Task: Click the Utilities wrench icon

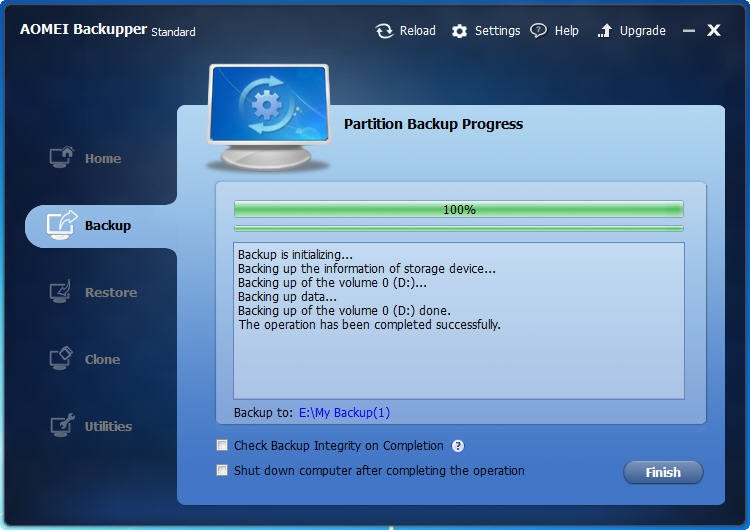Action: [x=62, y=425]
